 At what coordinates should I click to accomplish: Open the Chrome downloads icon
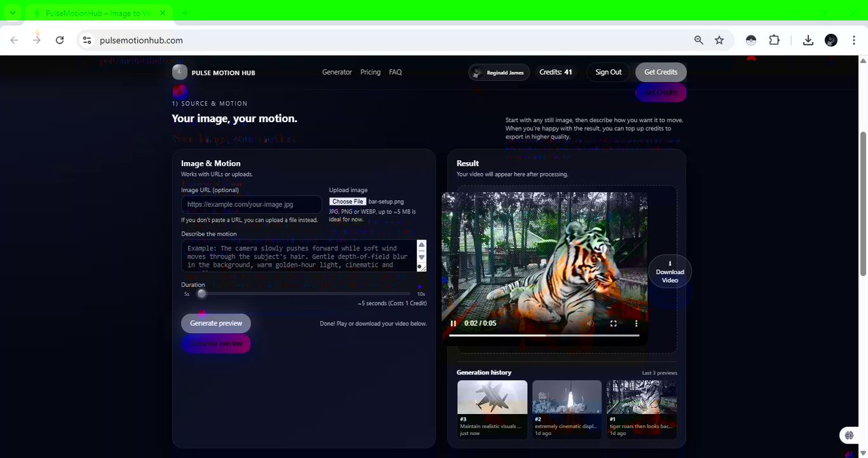(x=808, y=40)
